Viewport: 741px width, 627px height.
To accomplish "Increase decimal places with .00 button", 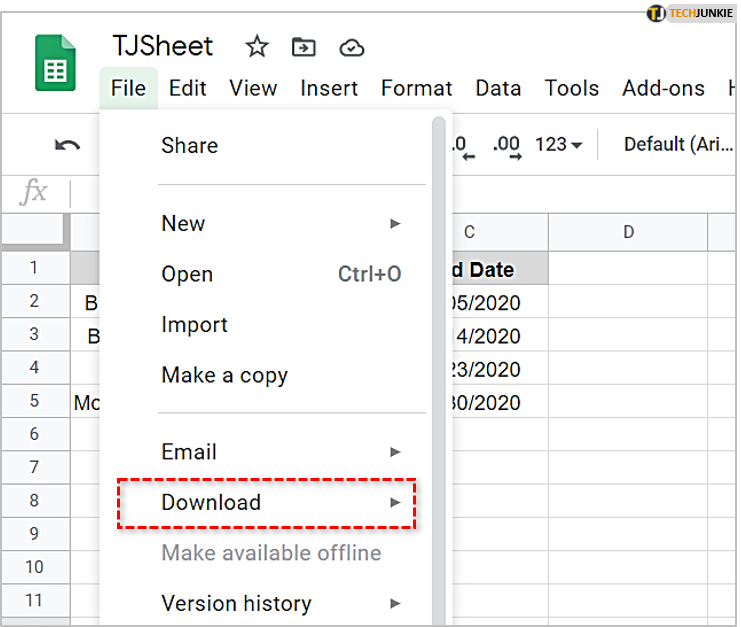I will (507, 145).
